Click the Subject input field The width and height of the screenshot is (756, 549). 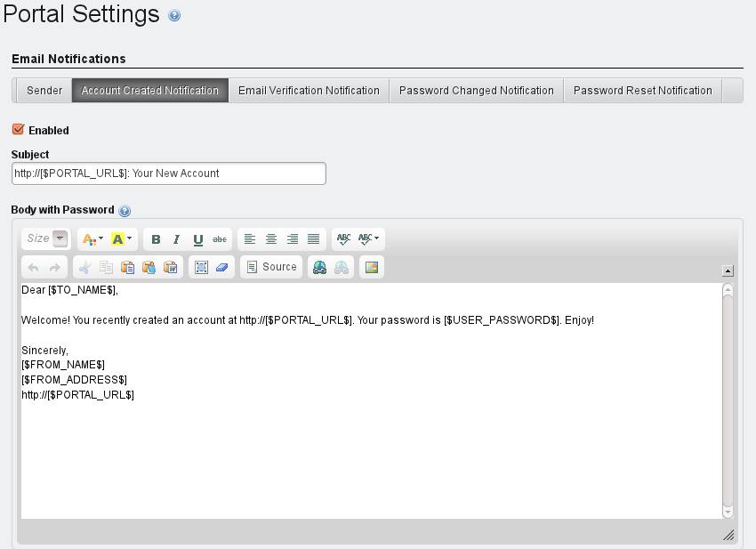[169, 174]
